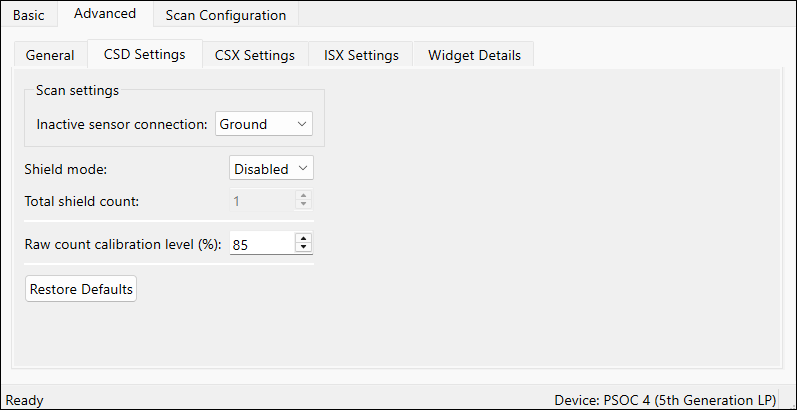Show the Widget Details sub-tab

(x=474, y=55)
